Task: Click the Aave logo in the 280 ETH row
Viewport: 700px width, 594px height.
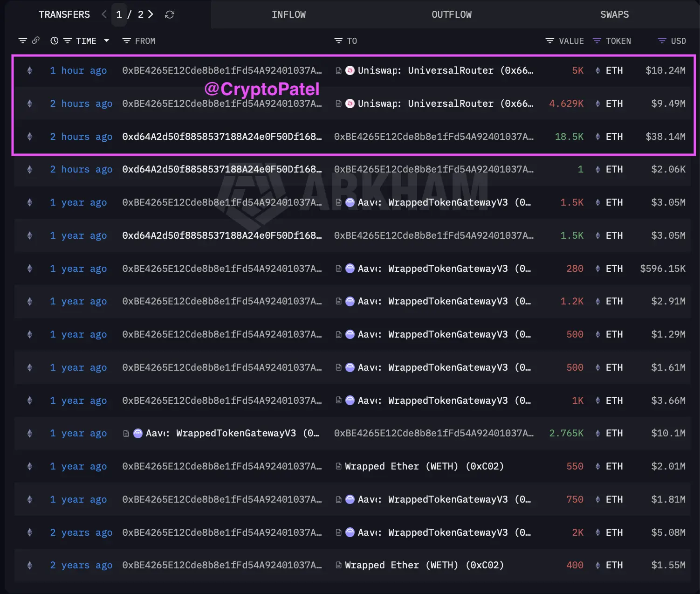Action: (x=350, y=269)
